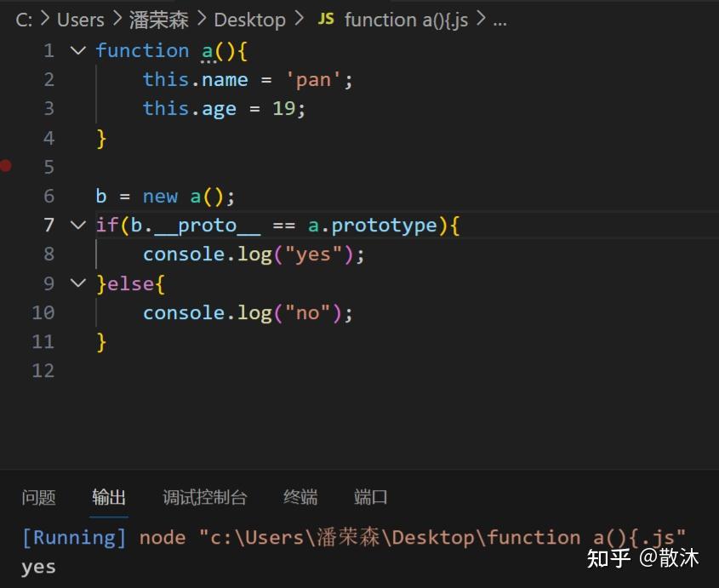Click the [Running] label in output
The image size is (719, 588).
pyautogui.click(x=74, y=538)
